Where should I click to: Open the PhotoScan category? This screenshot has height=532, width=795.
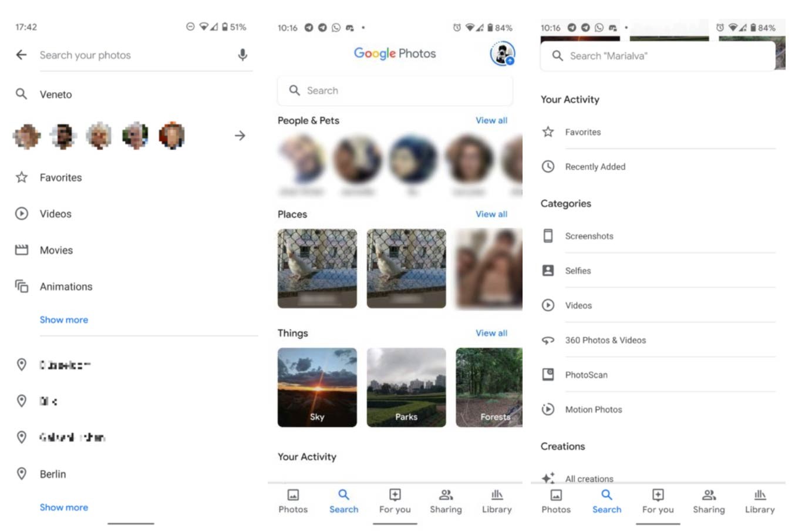658,375
